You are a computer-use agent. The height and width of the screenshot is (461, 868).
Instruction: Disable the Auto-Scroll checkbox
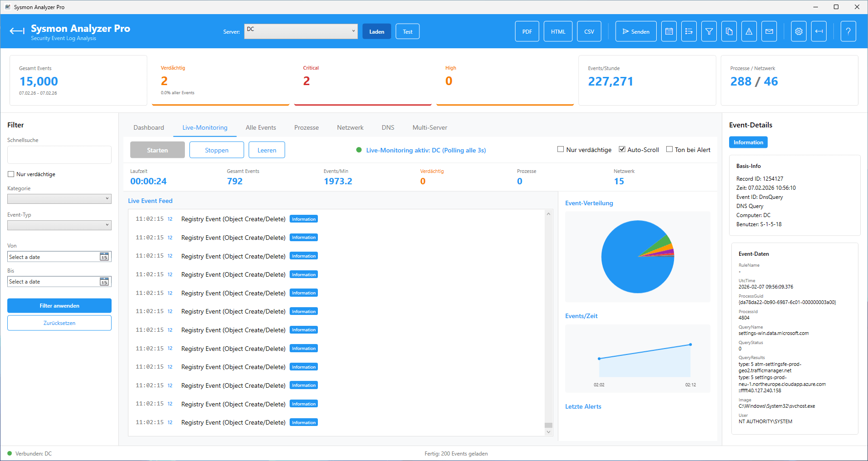tap(622, 149)
